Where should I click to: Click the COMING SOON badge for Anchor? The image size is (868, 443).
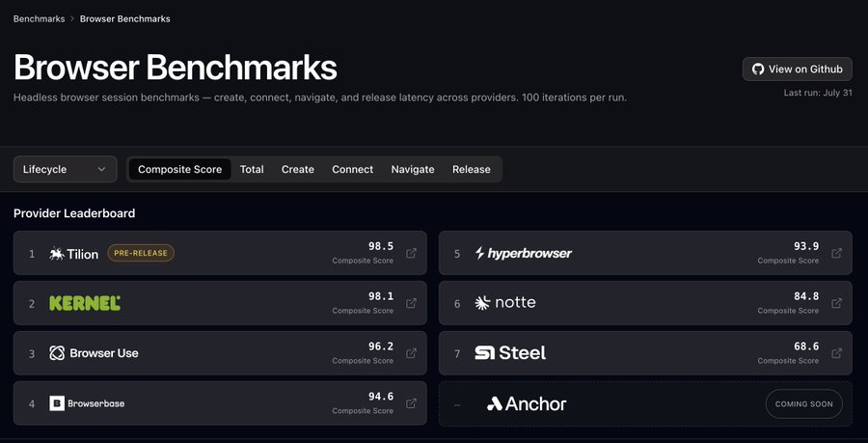(x=803, y=403)
